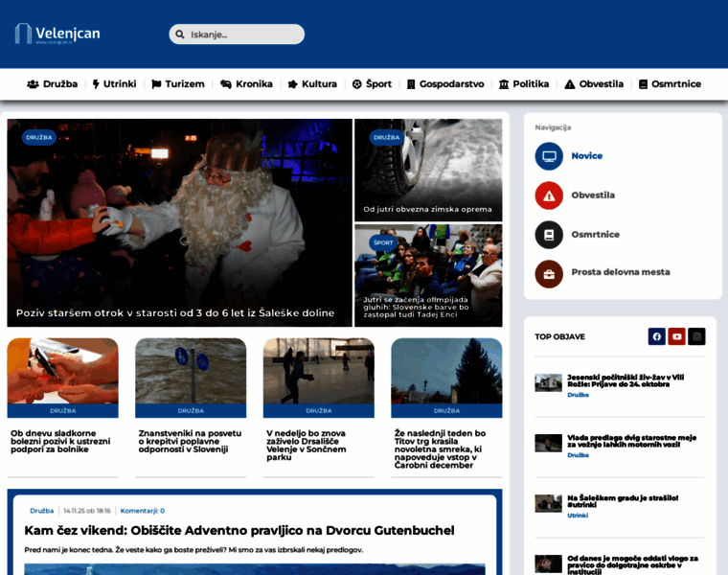Open the Družba menu item
Image resolution: width=728 pixels, height=575 pixels.
pyautogui.click(x=52, y=84)
